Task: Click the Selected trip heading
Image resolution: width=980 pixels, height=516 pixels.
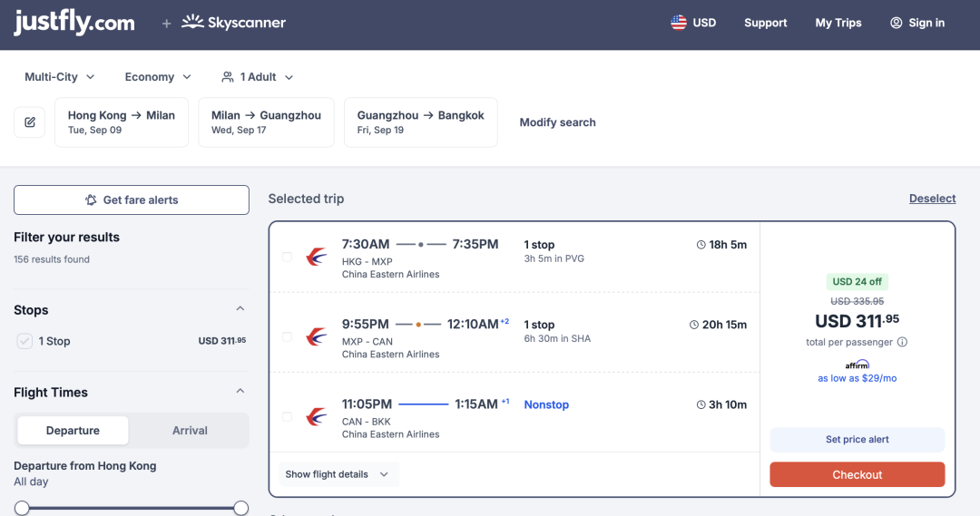Action: point(307,199)
